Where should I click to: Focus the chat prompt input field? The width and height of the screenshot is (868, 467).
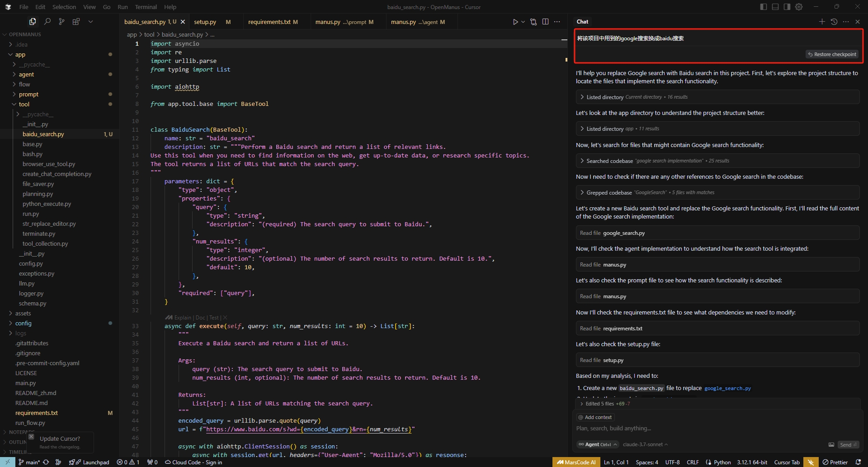(x=717, y=429)
